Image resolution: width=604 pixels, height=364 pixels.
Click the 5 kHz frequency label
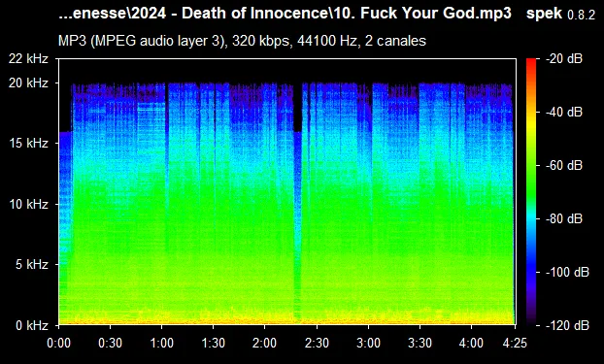pyautogui.click(x=32, y=264)
